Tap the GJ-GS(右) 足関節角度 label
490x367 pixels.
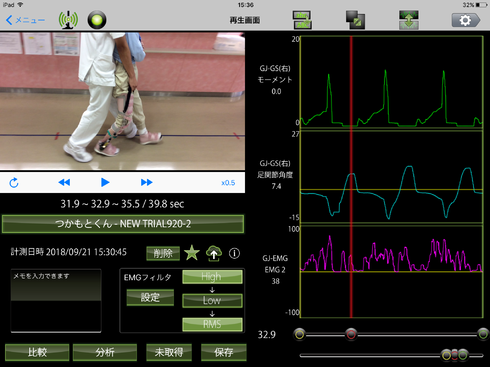(275, 169)
